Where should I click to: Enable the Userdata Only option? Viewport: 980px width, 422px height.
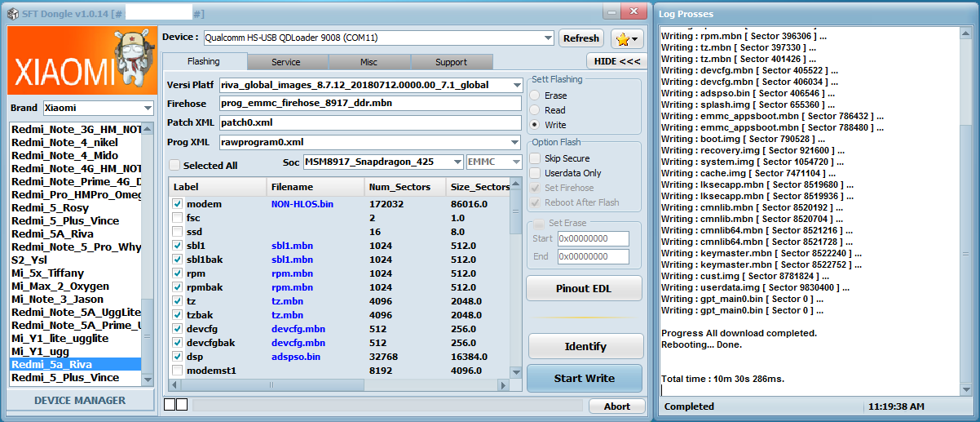coord(535,173)
